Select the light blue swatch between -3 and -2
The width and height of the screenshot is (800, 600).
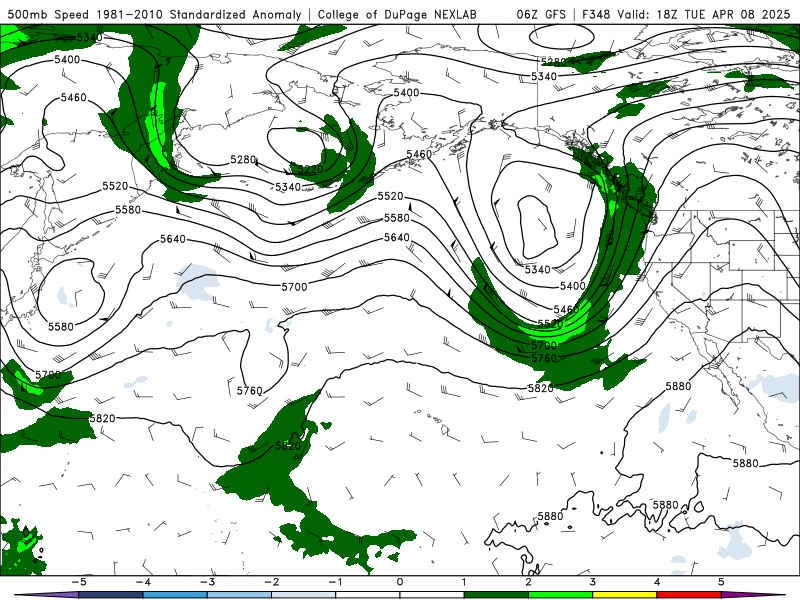click(x=239, y=595)
